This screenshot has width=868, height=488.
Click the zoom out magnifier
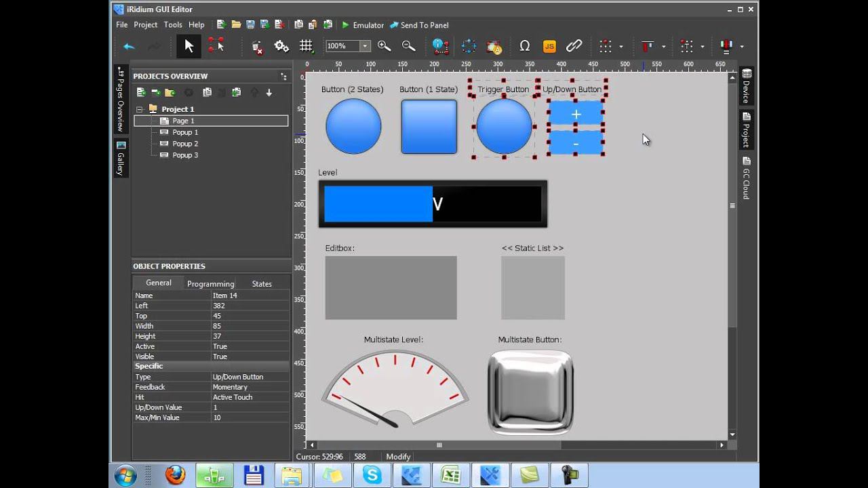[408, 46]
